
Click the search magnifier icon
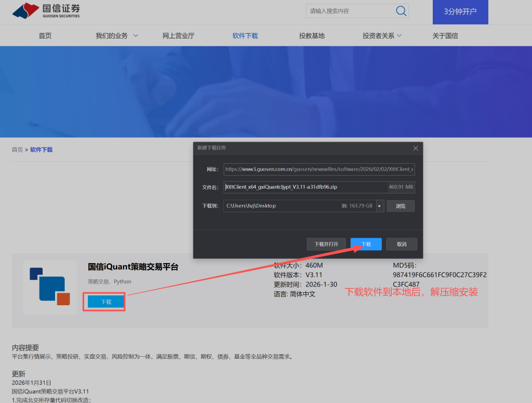[x=401, y=11]
